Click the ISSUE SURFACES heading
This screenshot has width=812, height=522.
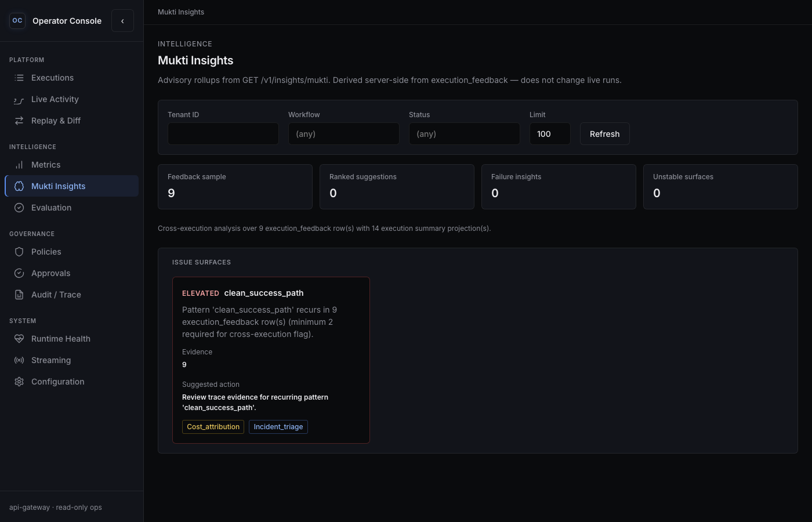(201, 262)
